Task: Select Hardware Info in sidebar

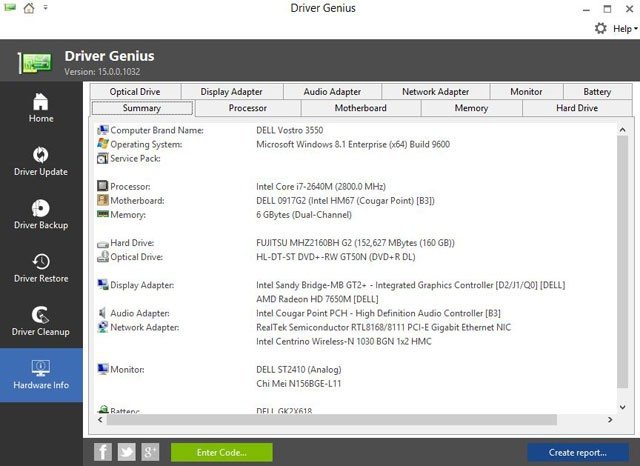Action: tap(41, 375)
